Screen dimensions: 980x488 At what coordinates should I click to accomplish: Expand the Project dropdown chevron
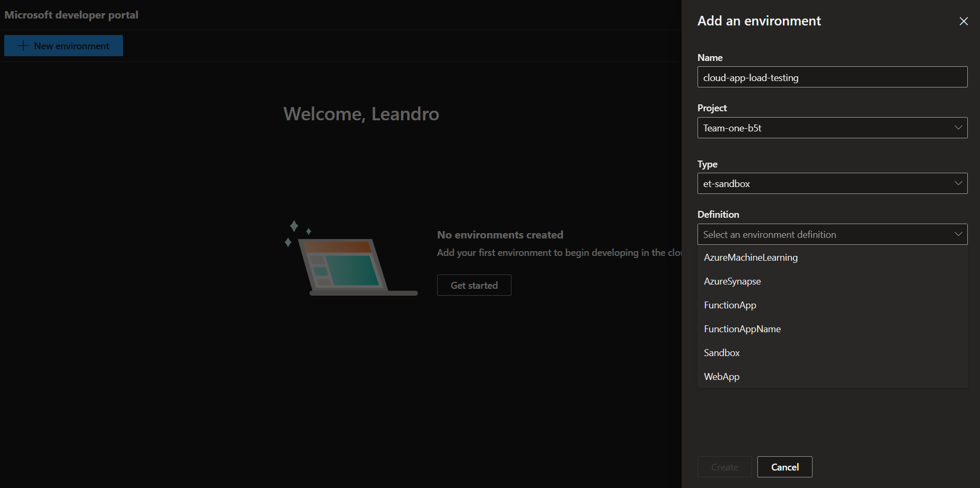(x=958, y=128)
